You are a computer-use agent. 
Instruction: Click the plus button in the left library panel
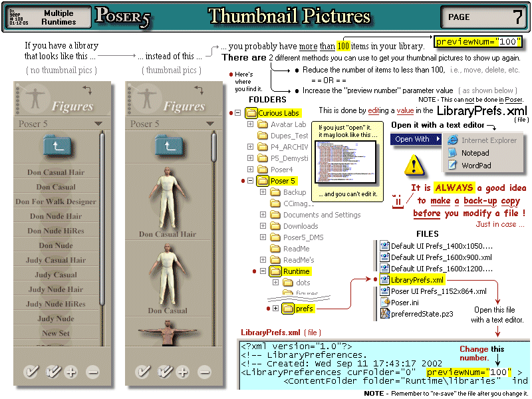click(71, 372)
